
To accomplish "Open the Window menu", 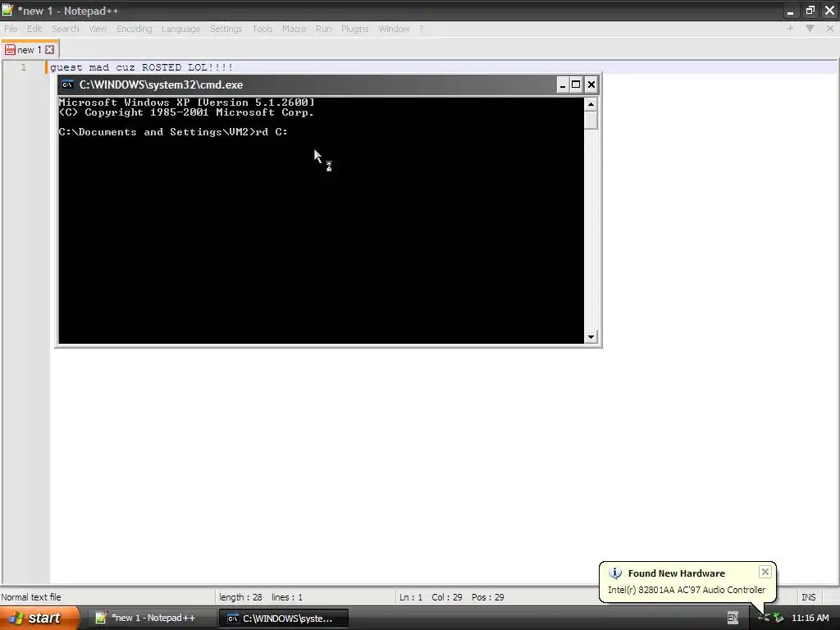I will (x=395, y=29).
